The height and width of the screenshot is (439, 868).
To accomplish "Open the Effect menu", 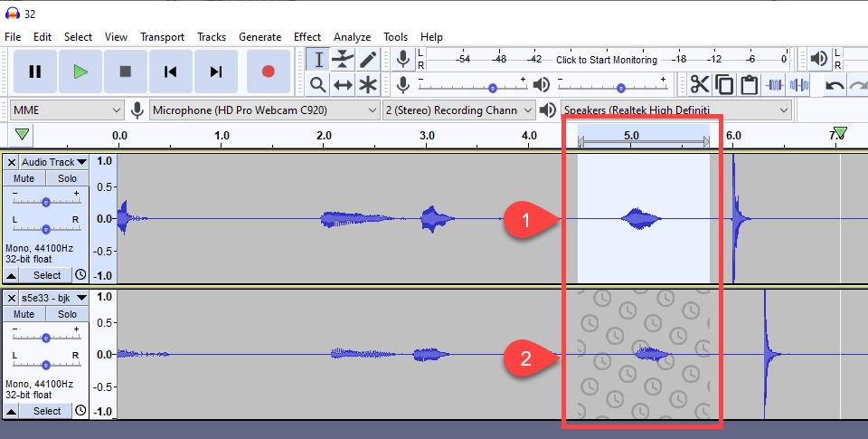I will [307, 37].
